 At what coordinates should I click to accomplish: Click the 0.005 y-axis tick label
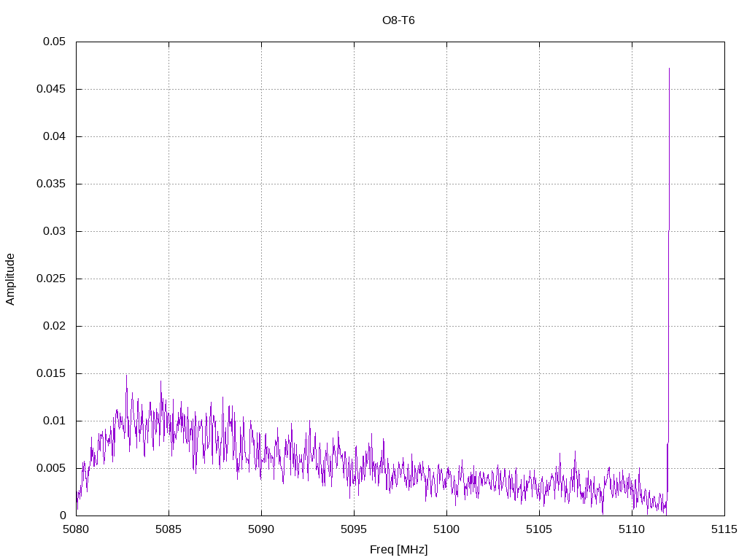(51, 468)
